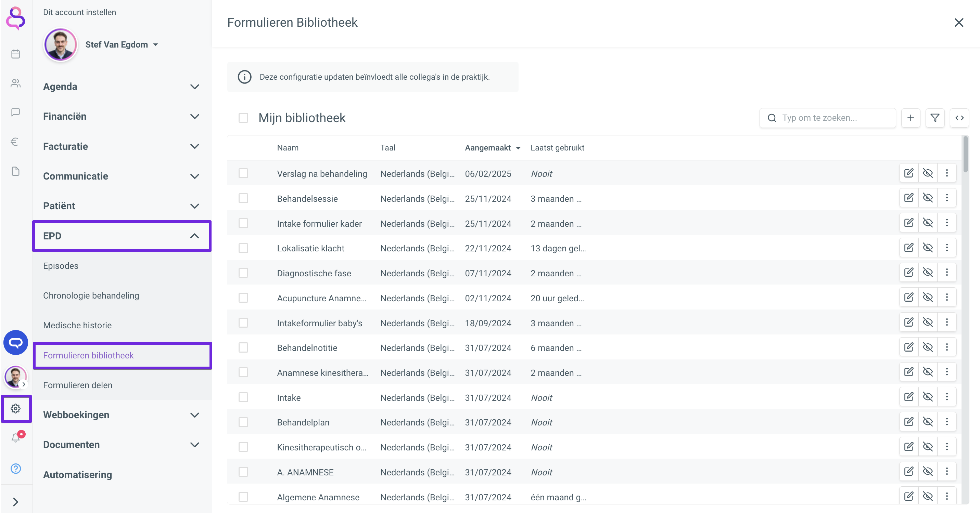Toggle visibility of Acupuncture Anamne... form
Viewport: 980px width, 513px height.
point(928,298)
